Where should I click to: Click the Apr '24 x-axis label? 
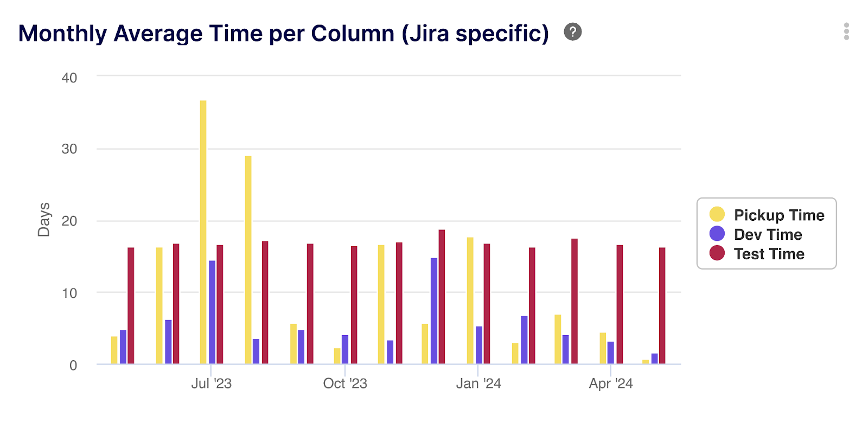pos(611,384)
